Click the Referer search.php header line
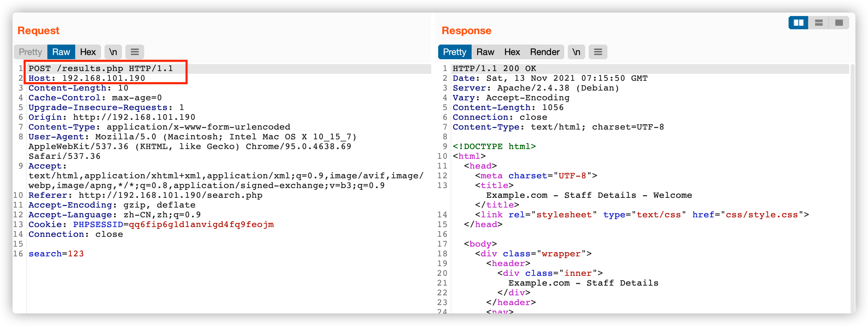This screenshot has width=868, height=326. click(145, 195)
